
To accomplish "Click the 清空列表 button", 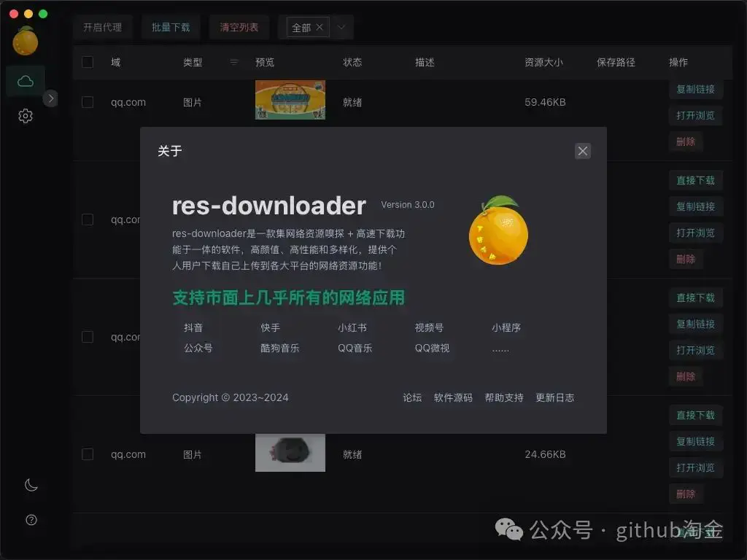I will tap(239, 27).
